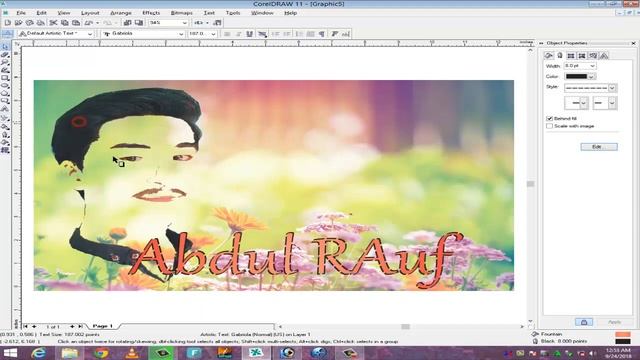Open the end arrowhead dropdown
Viewport: 640px width, 360px height.
pyautogui.click(x=612, y=103)
